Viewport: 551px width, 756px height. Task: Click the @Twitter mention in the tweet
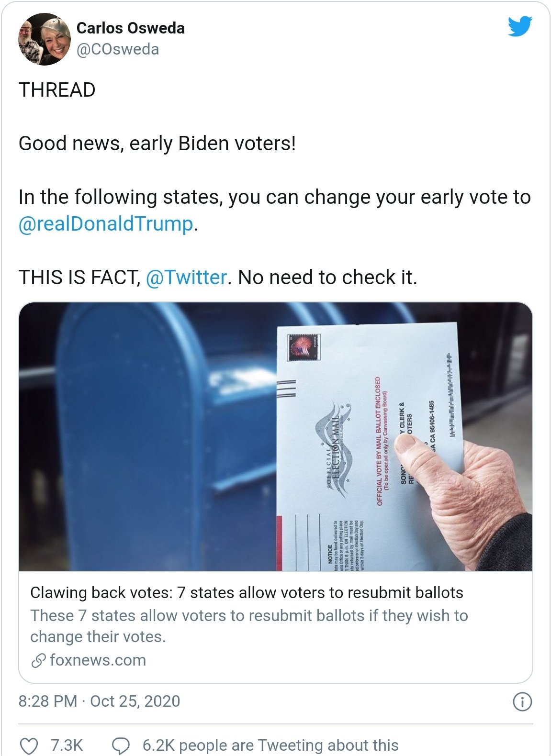pyautogui.click(x=186, y=278)
